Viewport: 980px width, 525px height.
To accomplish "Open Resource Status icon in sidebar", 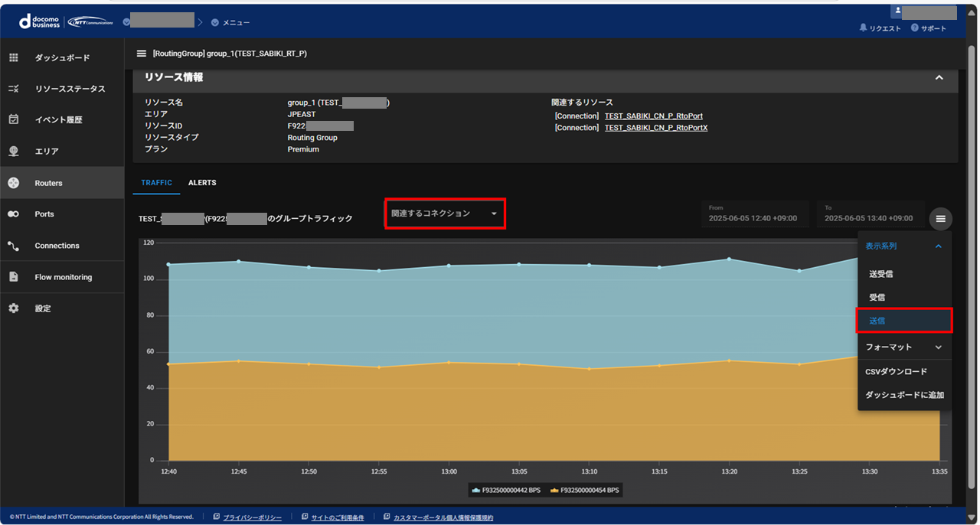I will coord(14,89).
